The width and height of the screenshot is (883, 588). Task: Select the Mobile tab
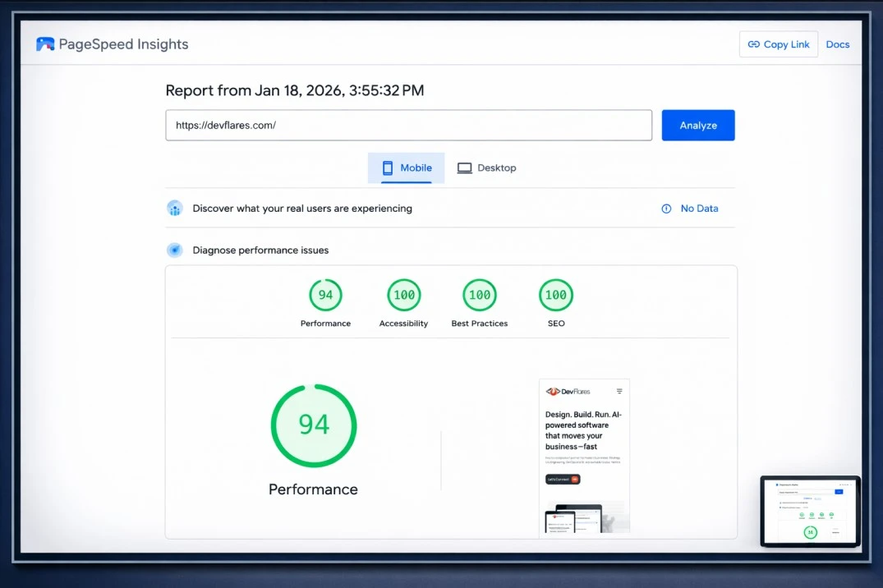point(406,168)
